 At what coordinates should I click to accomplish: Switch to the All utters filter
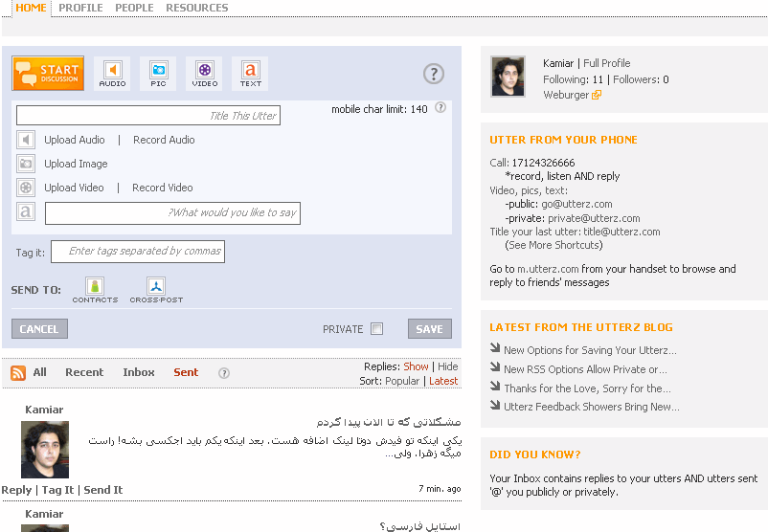click(x=39, y=372)
